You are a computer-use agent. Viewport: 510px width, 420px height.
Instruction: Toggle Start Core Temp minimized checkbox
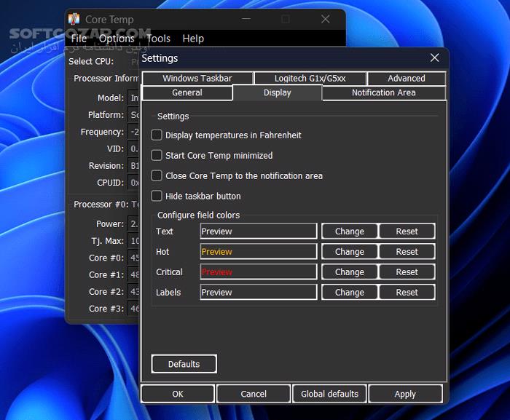tap(157, 155)
